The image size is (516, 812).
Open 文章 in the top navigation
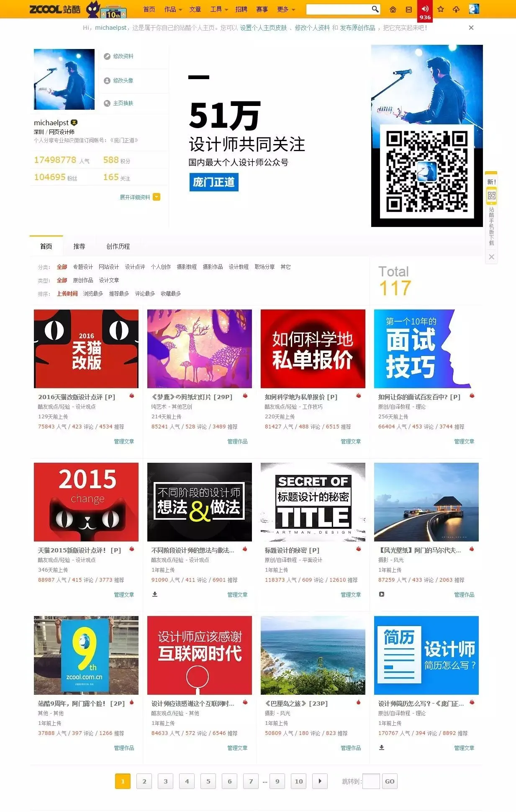coord(195,9)
